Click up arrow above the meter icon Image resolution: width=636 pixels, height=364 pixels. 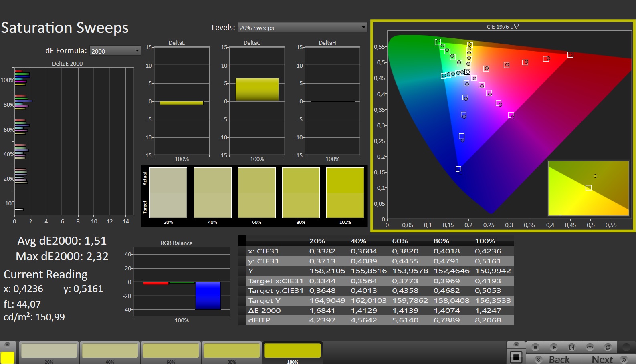516,344
